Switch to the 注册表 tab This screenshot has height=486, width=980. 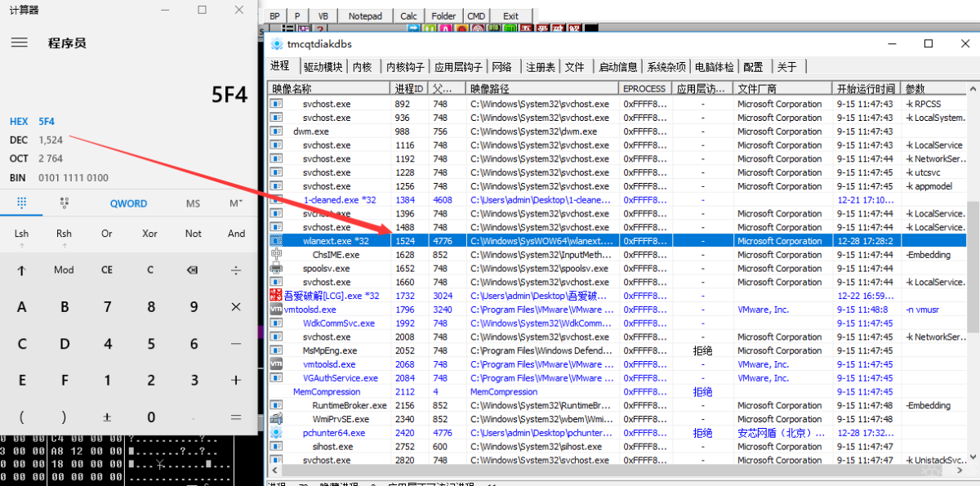tap(541, 67)
